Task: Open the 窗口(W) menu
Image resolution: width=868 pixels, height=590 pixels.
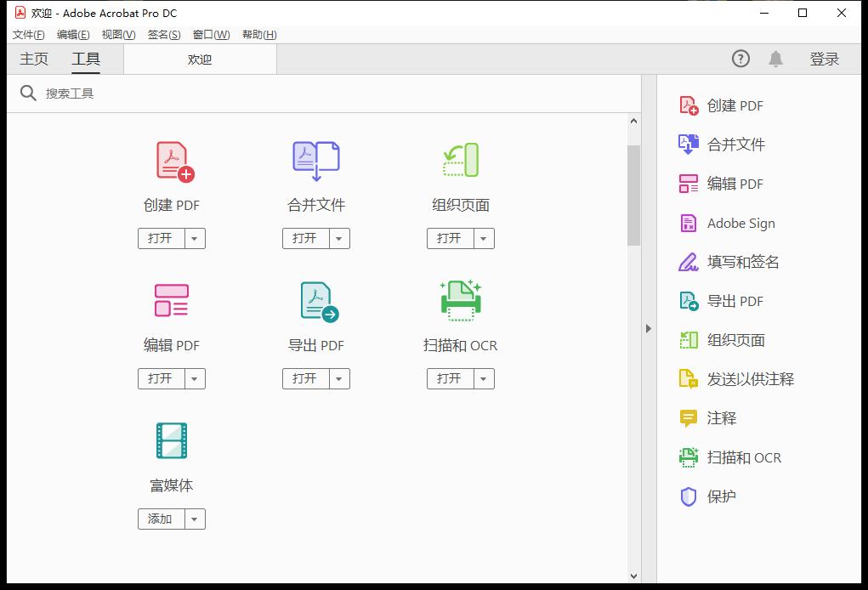Action: pos(211,34)
